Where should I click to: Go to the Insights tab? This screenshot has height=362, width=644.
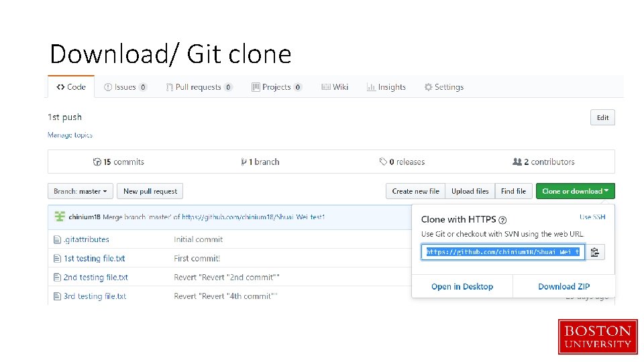386,87
